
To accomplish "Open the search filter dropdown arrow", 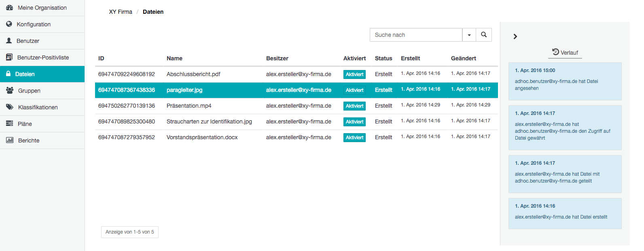I will 469,35.
